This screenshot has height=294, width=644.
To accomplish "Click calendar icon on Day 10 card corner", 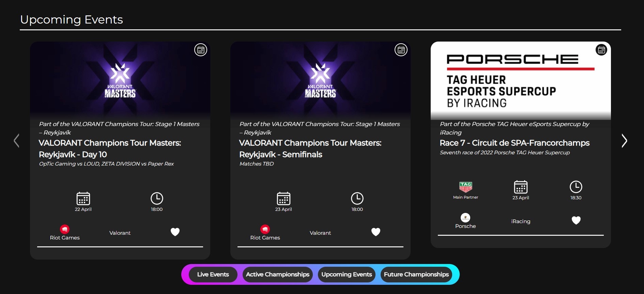I will coord(201,50).
